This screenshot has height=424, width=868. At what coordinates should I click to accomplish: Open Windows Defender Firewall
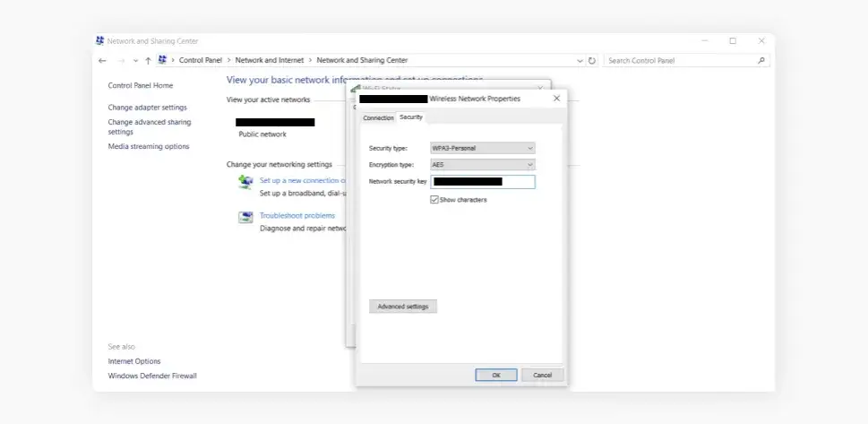(152, 376)
